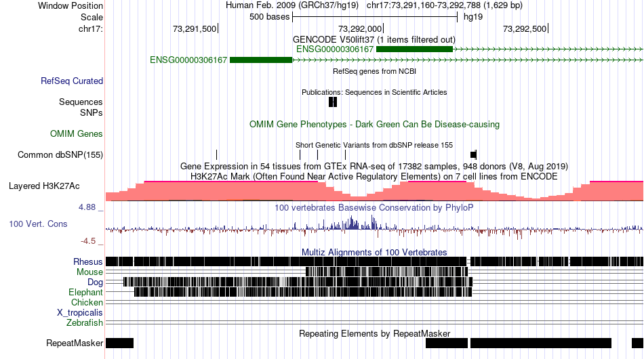Image resolution: width=644 pixels, height=359 pixels.
Task: Click 'Short Genetic Variants from dbSNP' title
Action: point(374,145)
